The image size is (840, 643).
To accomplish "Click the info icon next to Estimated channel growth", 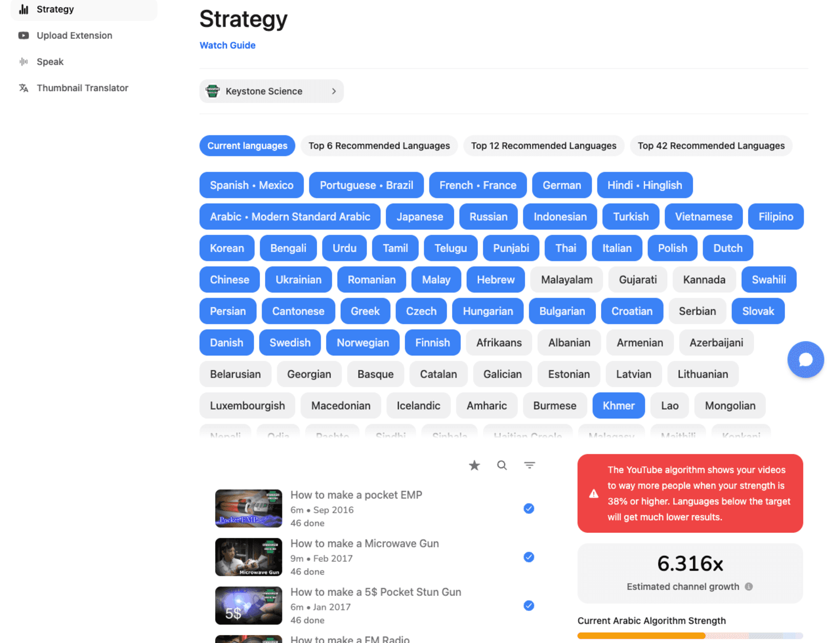I will [749, 587].
